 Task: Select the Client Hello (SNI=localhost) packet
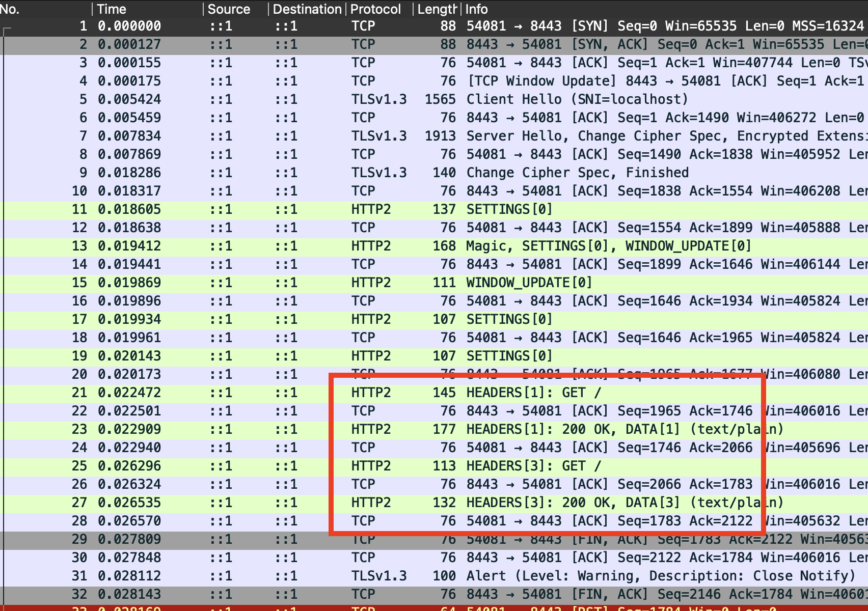point(434,99)
